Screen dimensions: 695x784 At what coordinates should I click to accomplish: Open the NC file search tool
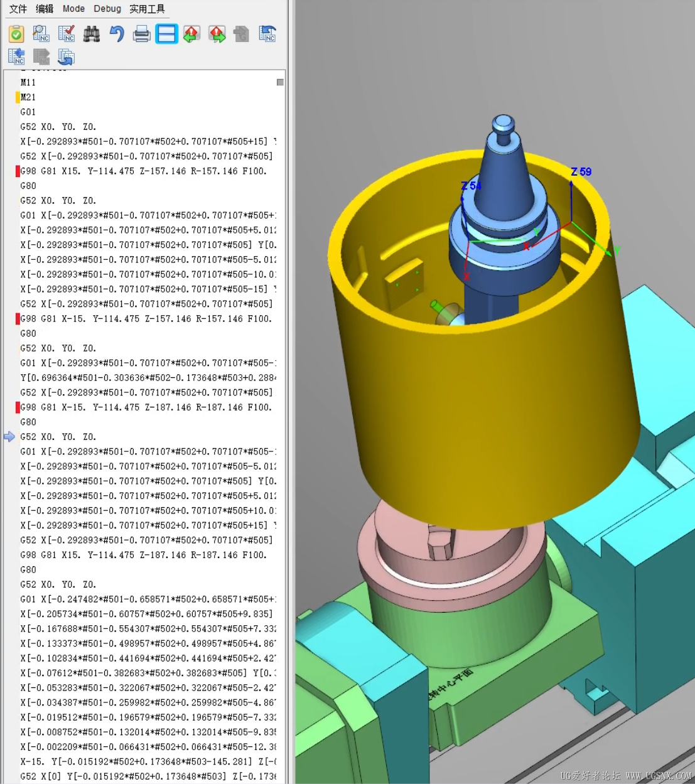coord(41,34)
